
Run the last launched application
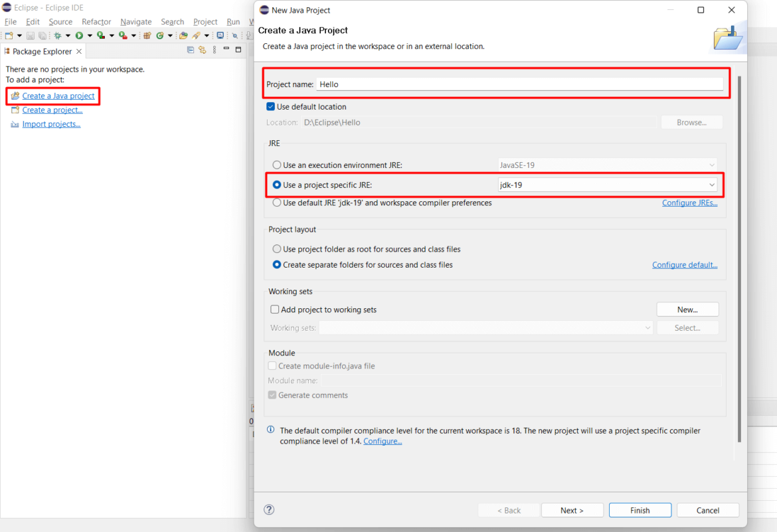pos(80,35)
